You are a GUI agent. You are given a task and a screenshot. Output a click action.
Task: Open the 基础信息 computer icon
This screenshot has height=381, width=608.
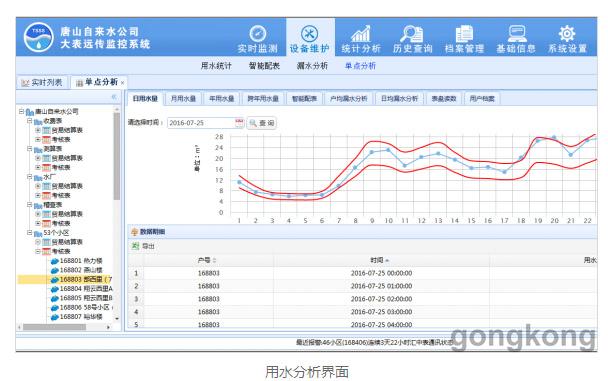click(x=516, y=34)
